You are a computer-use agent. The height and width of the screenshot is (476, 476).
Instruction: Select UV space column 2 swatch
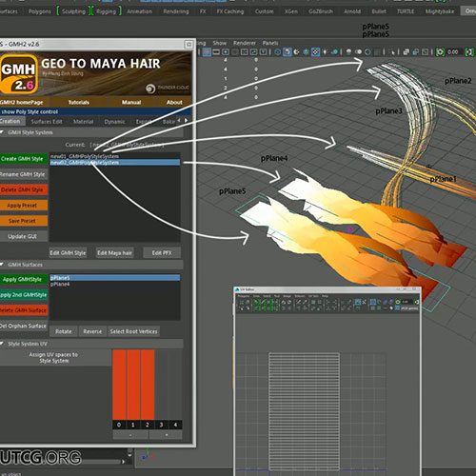click(148, 385)
